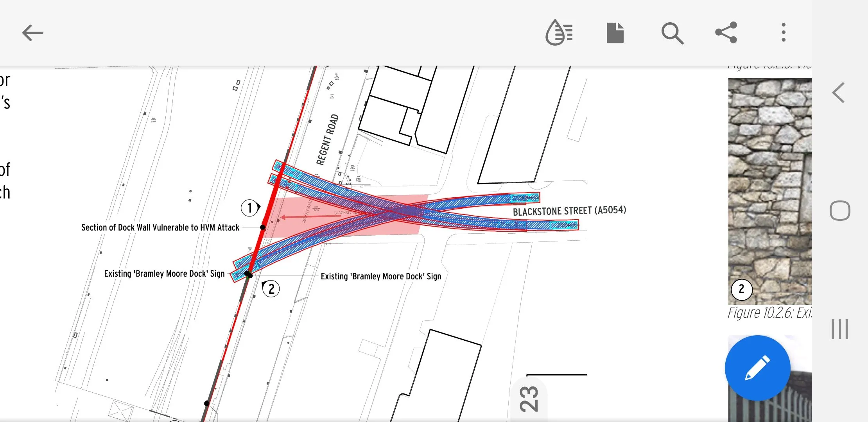Viewport: 868px width, 422px height.
Task: Tap the right-hand 'Bramley Moore Dock' Sign label
Action: pos(381,276)
